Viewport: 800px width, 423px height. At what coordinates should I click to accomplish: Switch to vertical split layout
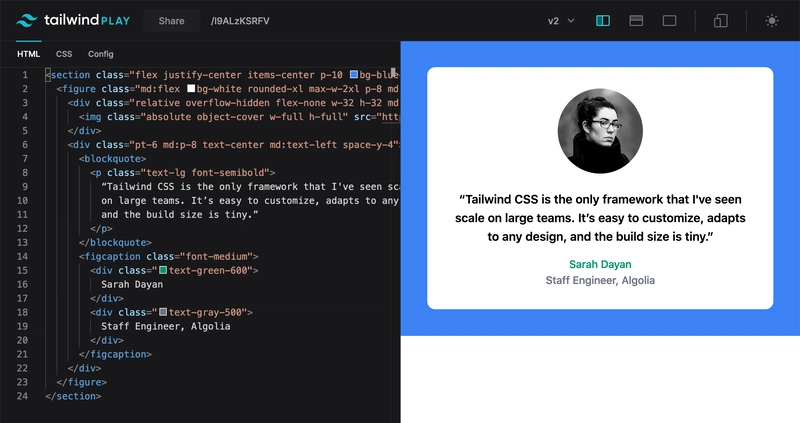(x=602, y=20)
